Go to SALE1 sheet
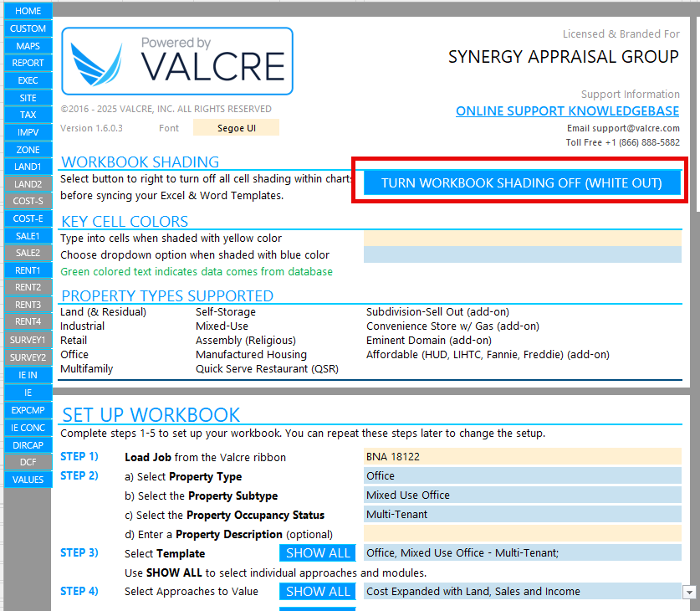Screen dimensions: 700x611 (28, 236)
